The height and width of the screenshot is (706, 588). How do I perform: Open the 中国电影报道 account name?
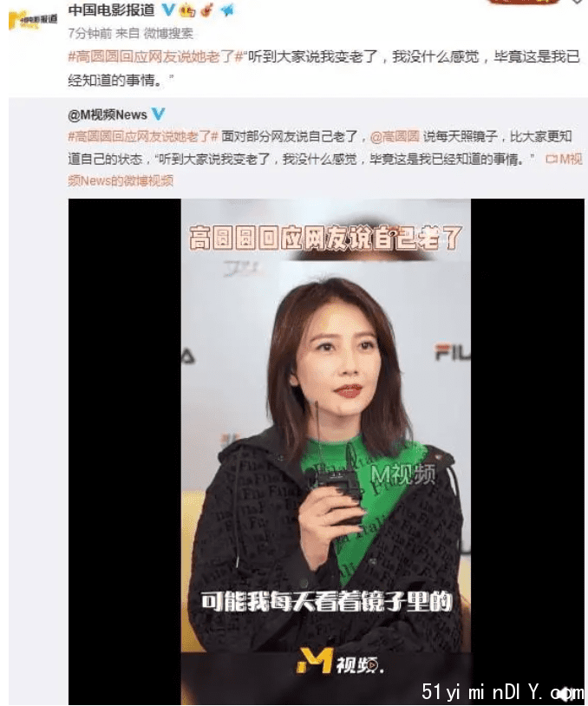[x=111, y=10]
